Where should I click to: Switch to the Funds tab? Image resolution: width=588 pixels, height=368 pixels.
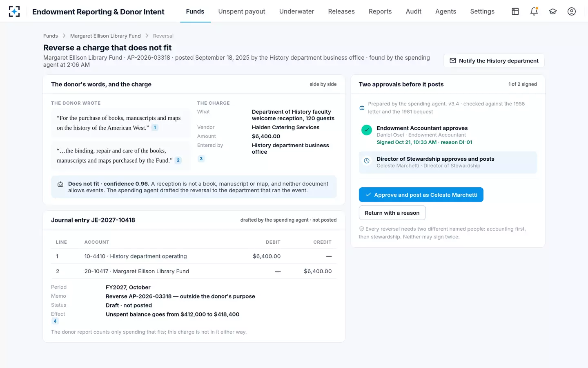pyautogui.click(x=195, y=11)
